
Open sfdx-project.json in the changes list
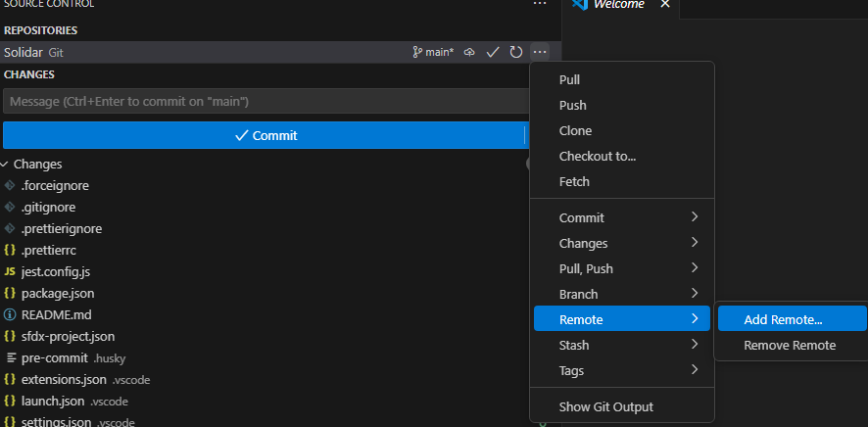(x=69, y=336)
